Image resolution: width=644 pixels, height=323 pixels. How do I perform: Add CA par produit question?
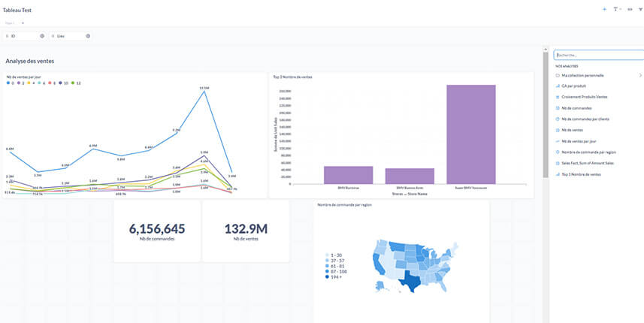[x=574, y=86]
